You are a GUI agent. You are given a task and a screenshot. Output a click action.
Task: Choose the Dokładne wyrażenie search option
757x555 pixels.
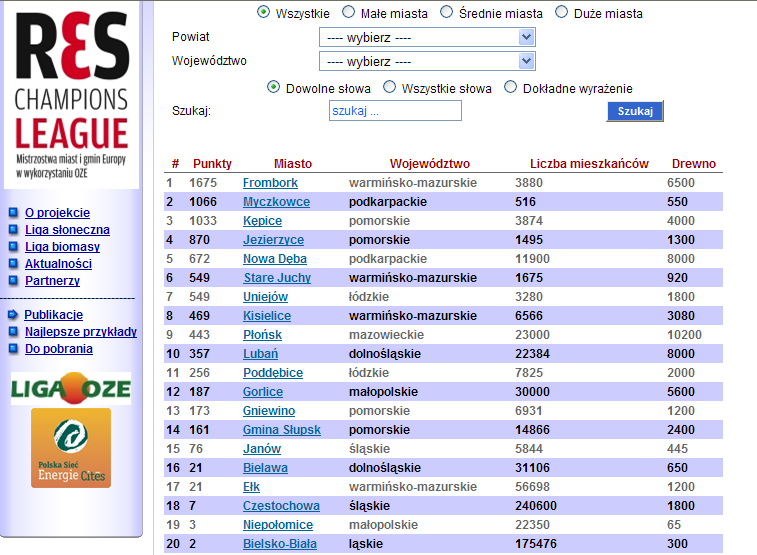510,87
